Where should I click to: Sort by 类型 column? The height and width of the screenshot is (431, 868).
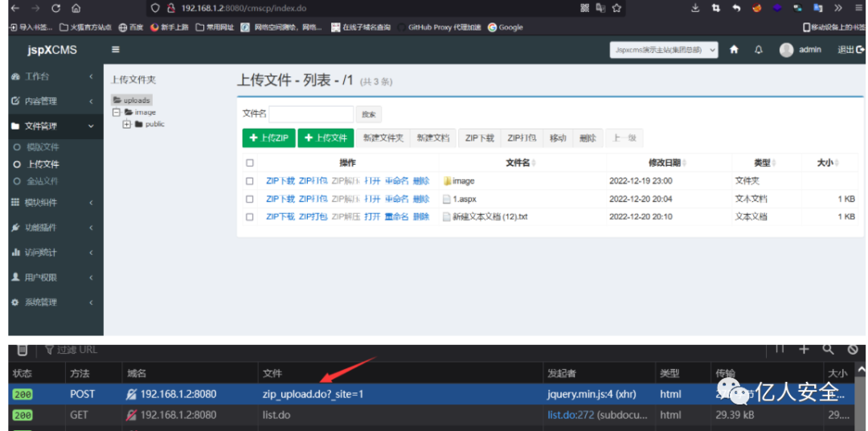click(x=765, y=163)
